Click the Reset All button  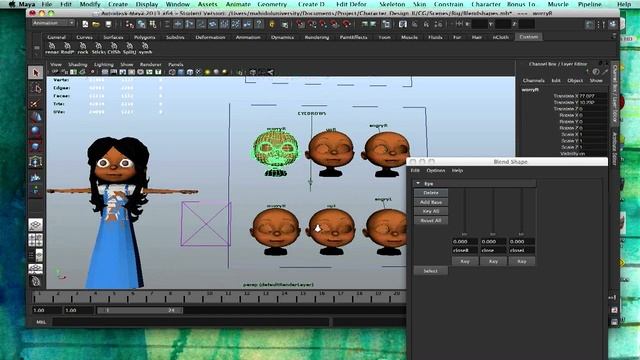[x=431, y=220]
